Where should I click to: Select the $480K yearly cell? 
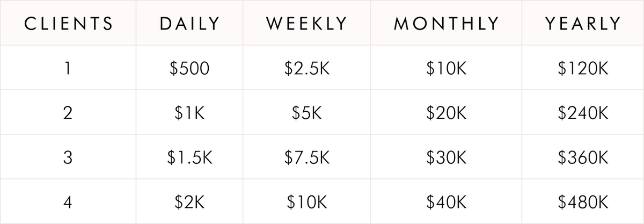(x=583, y=203)
